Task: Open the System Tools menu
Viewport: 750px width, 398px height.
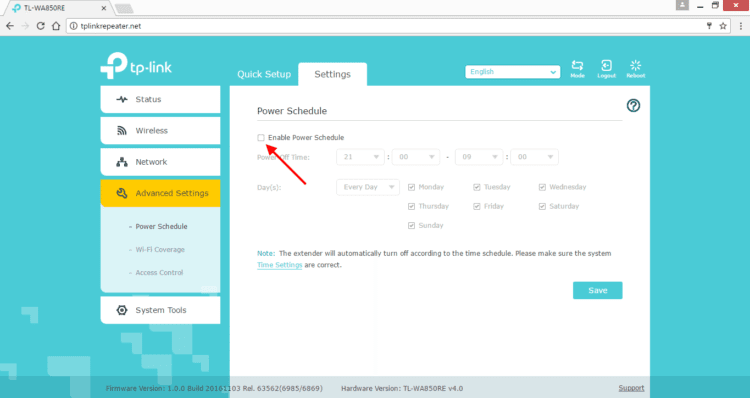Action: 160,310
